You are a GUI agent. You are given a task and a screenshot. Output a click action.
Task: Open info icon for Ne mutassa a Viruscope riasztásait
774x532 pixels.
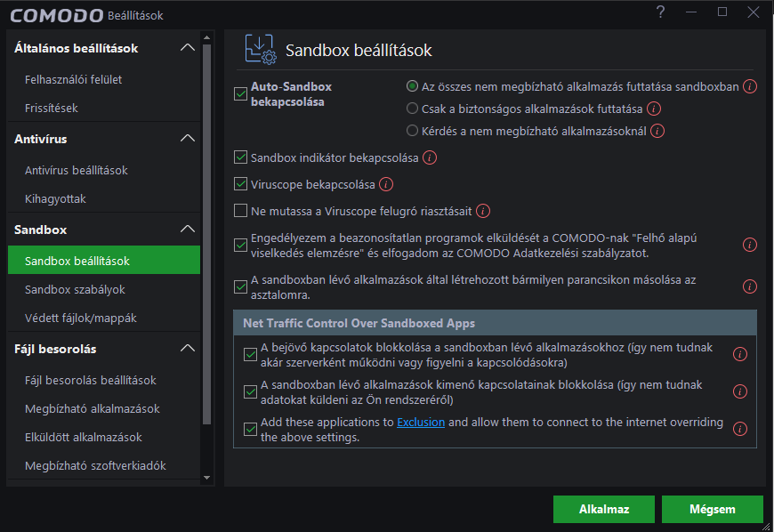(x=483, y=211)
